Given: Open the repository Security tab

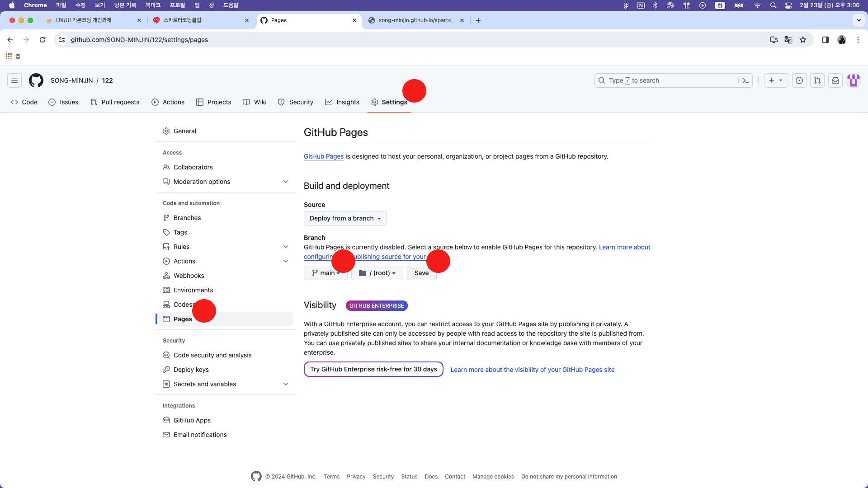Looking at the screenshot, I should point(296,102).
